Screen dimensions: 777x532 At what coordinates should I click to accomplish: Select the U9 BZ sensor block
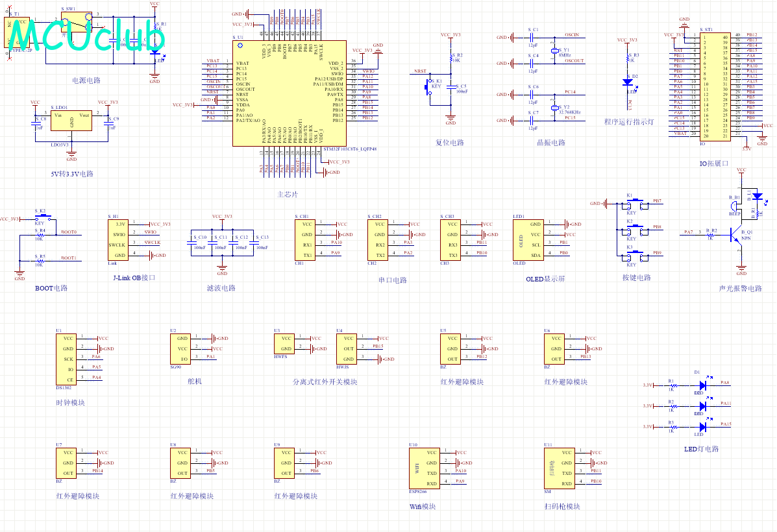(x=284, y=463)
